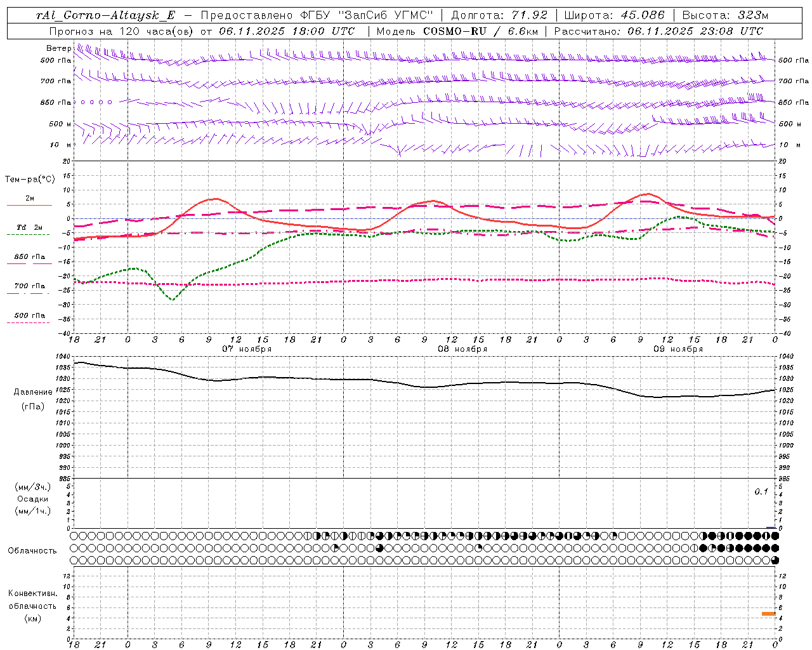Click the small blue precipitation bar
This screenshot has height=650, width=812.
click(771, 527)
